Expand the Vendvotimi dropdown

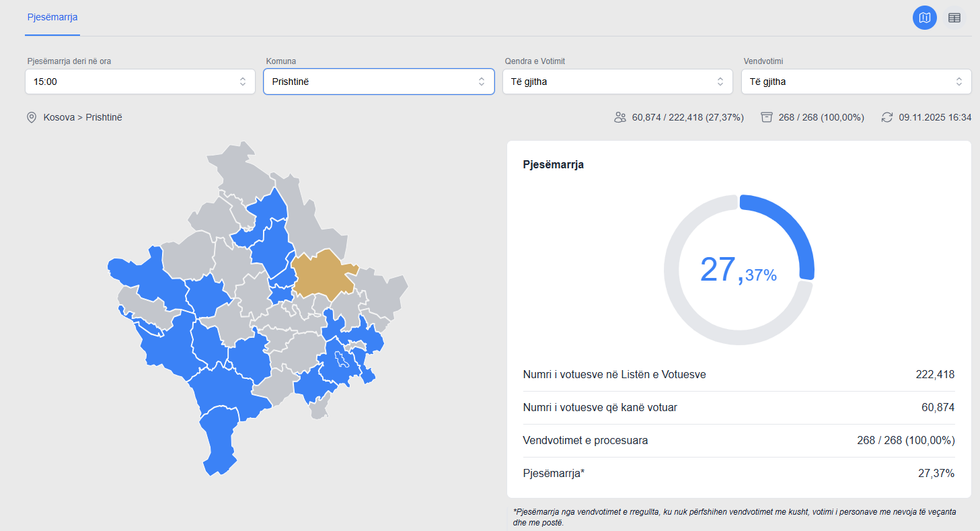(856, 81)
